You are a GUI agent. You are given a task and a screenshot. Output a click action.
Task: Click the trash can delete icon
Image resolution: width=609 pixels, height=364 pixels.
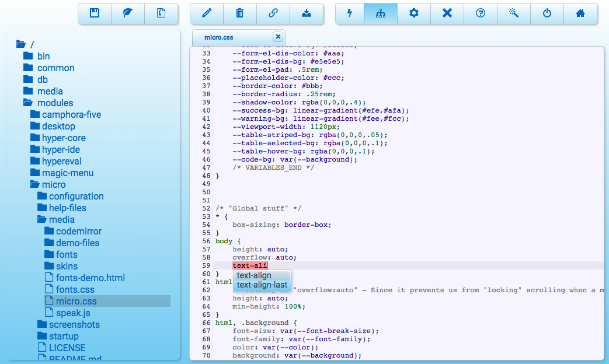coord(240,13)
